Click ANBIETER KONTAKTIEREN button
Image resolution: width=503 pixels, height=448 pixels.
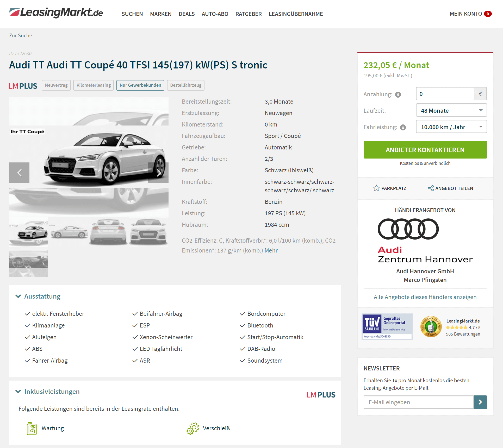(x=425, y=150)
